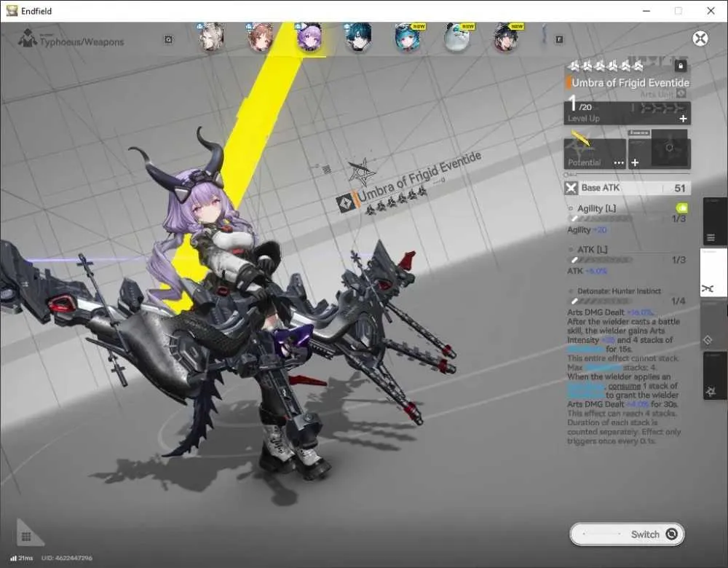Select the white-haired operator portrait
This screenshot has height=568, width=728.
click(x=212, y=37)
